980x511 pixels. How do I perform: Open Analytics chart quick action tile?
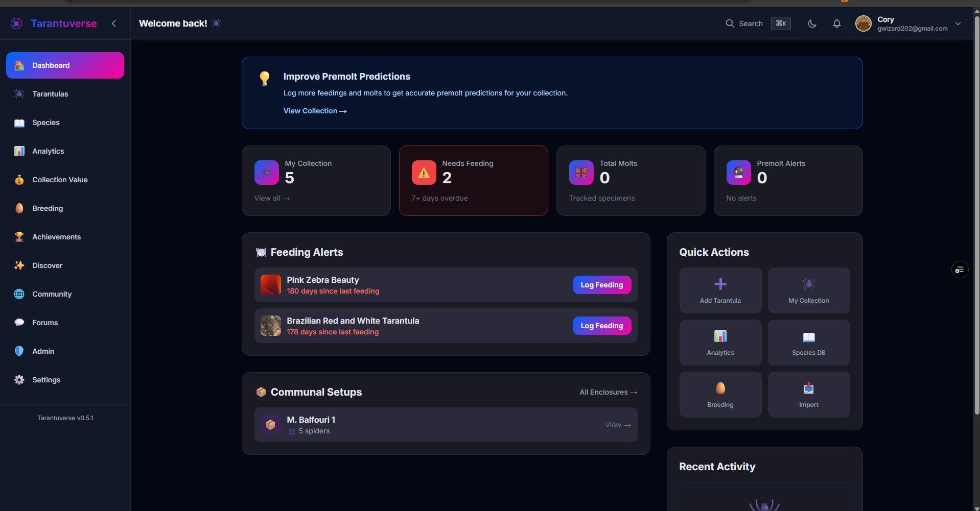tap(720, 343)
